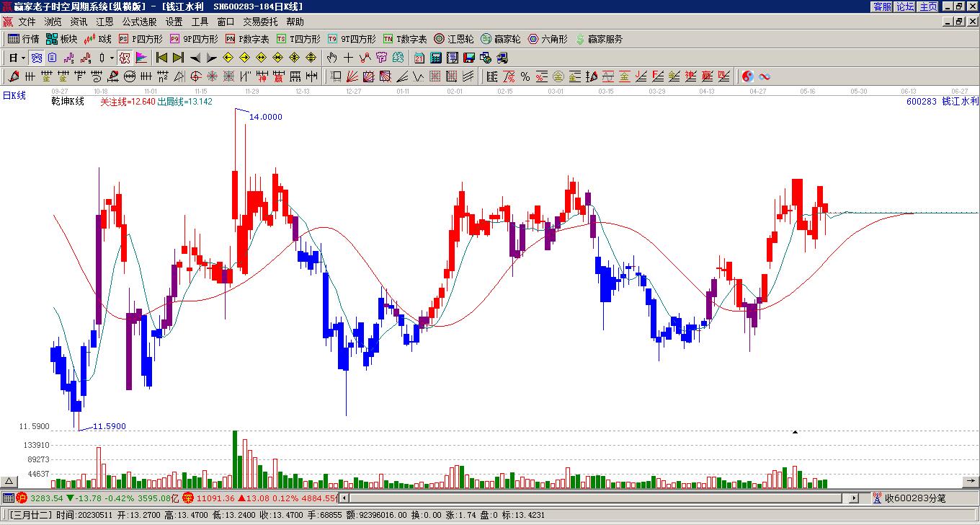The image size is (980, 525).
Task: Open the P数字表 tool
Action: (247, 39)
